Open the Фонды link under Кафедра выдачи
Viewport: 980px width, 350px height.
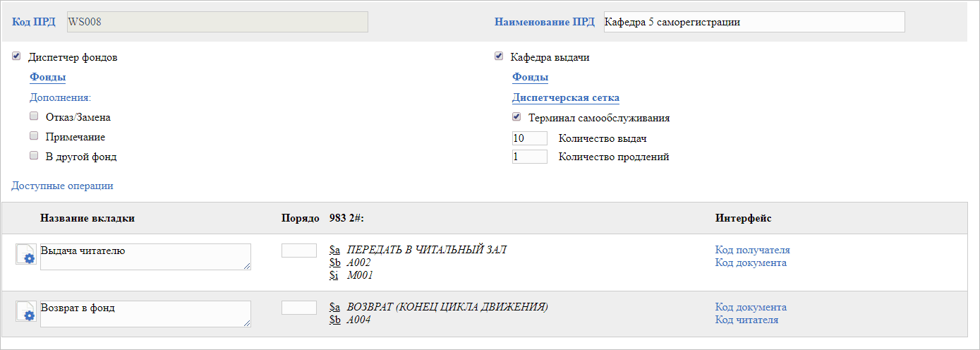point(530,78)
